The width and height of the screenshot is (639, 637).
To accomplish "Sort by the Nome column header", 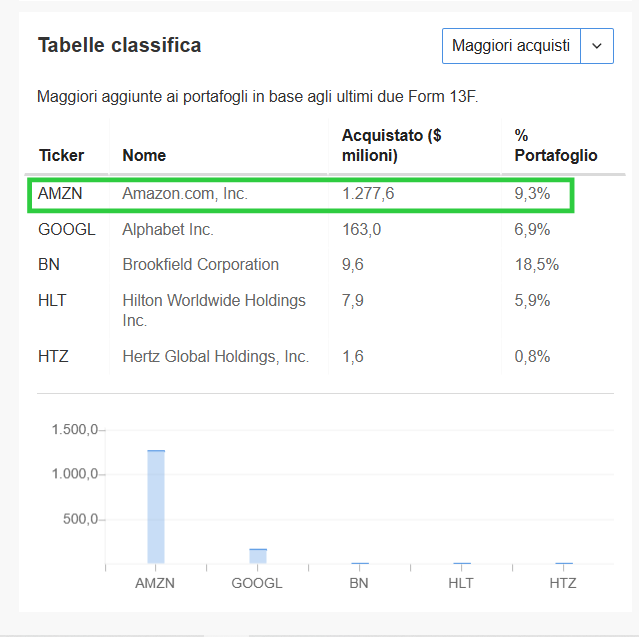I will click(x=144, y=155).
